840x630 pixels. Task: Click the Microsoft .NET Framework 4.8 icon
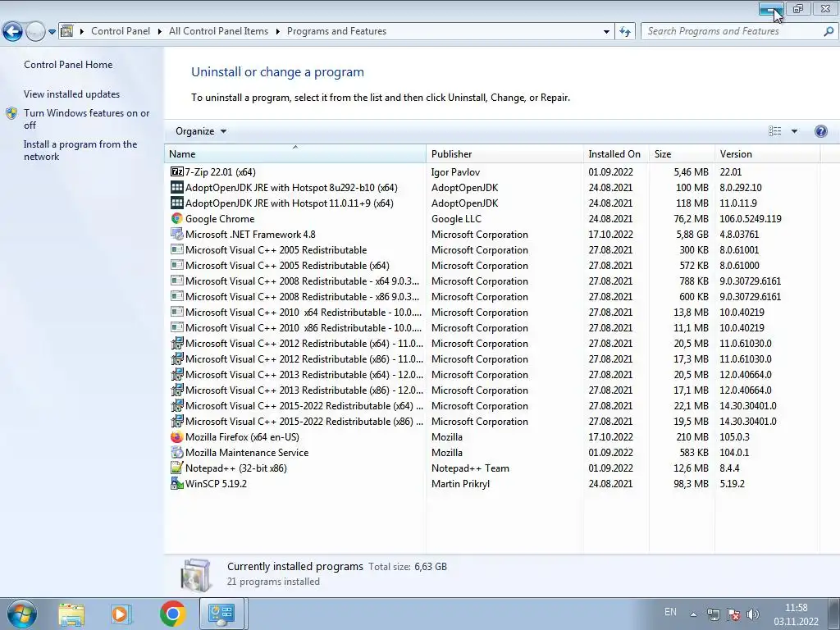[177, 234]
